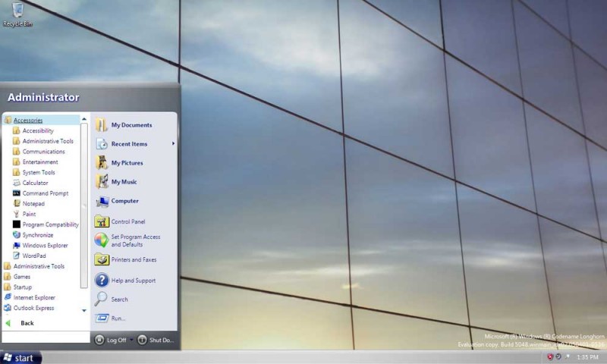Click the programs list scroll up arrow
This screenshot has height=364, width=607.
pyautogui.click(x=84, y=119)
